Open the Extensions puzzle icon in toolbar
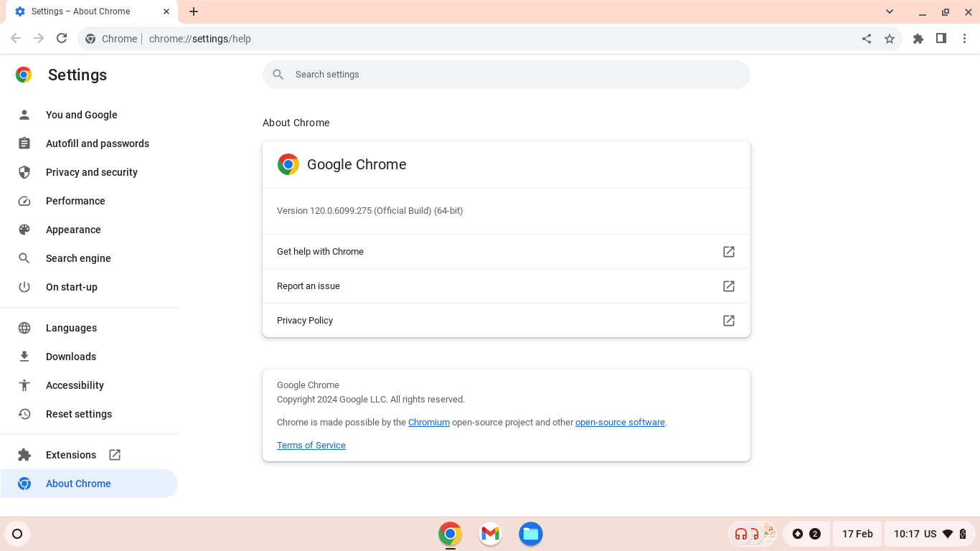Image resolution: width=980 pixels, height=551 pixels. [x=918, y=39]
